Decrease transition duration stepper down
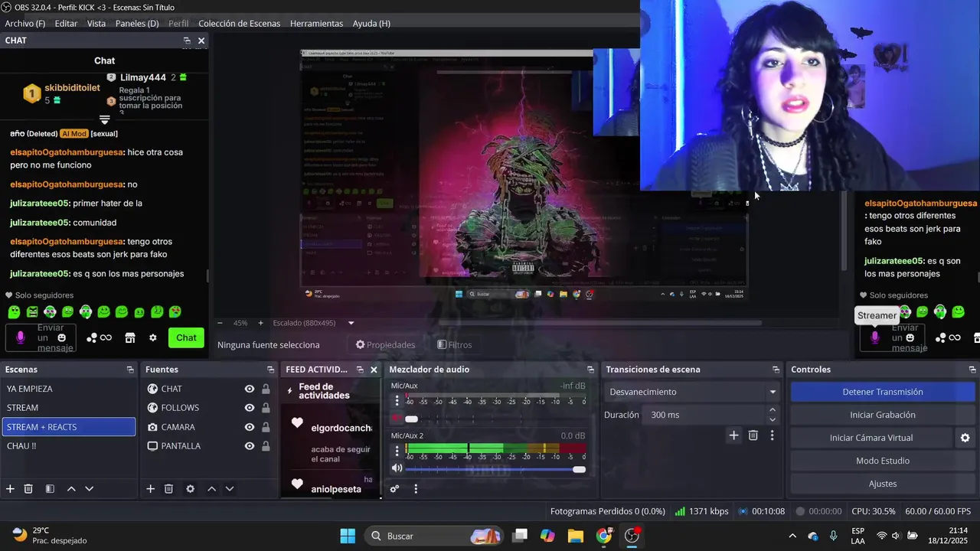This screenshot has height=551, width=980. tap(772, 419)
